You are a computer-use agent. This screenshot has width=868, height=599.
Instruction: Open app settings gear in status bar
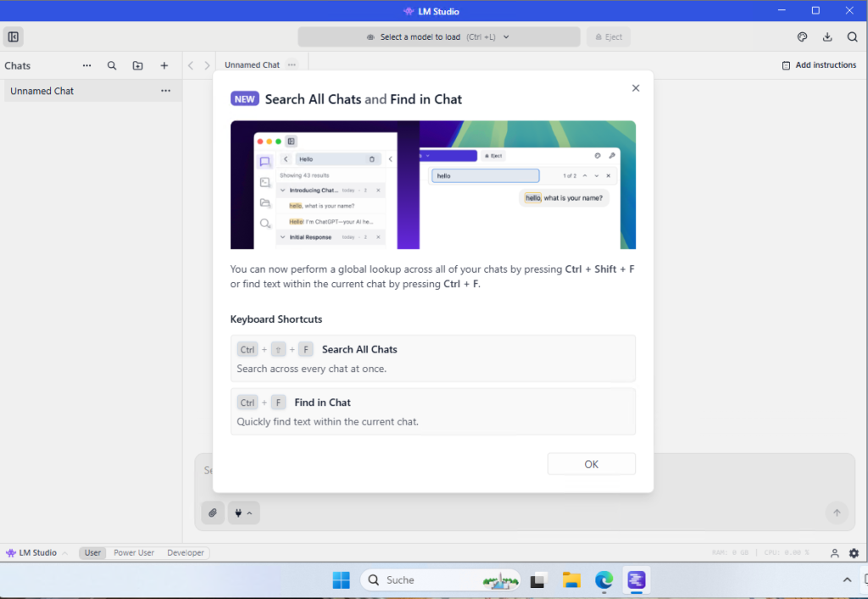[x=854, y=553]
